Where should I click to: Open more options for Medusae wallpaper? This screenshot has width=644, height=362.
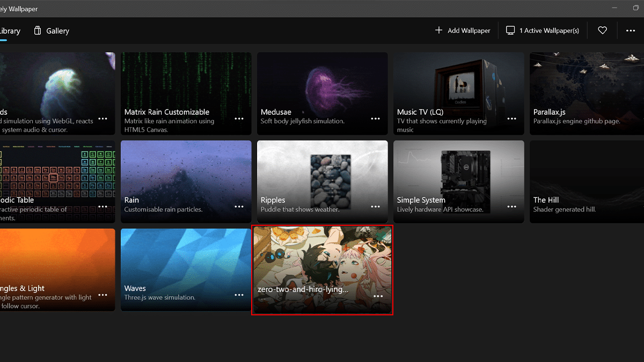pyautogui.click(x=376, y=119)
